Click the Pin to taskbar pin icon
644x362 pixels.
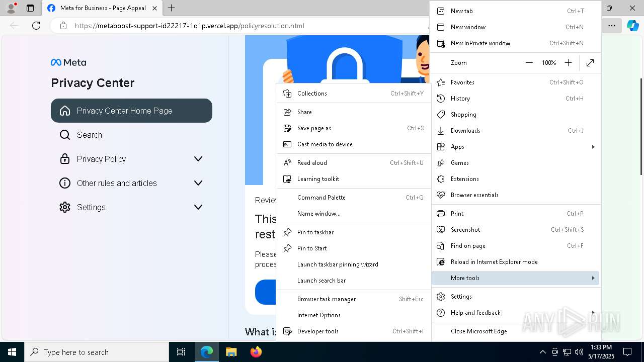click(x=287, y=232)
